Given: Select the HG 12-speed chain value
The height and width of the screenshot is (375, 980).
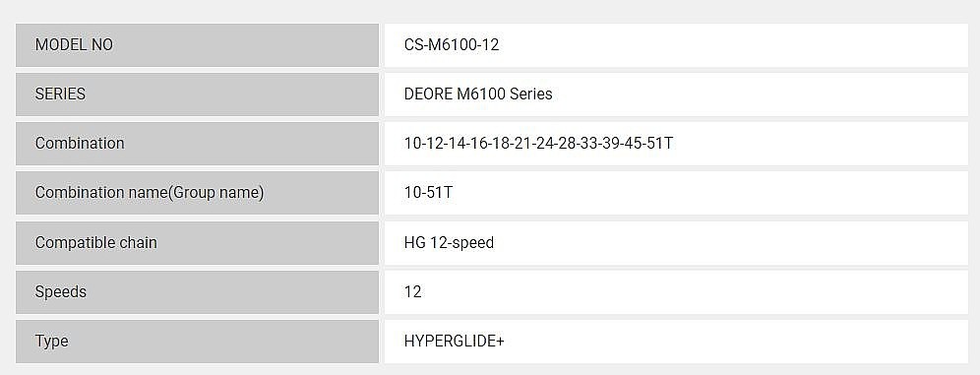Looking at the screenshot, I should (x=449, y=242).
